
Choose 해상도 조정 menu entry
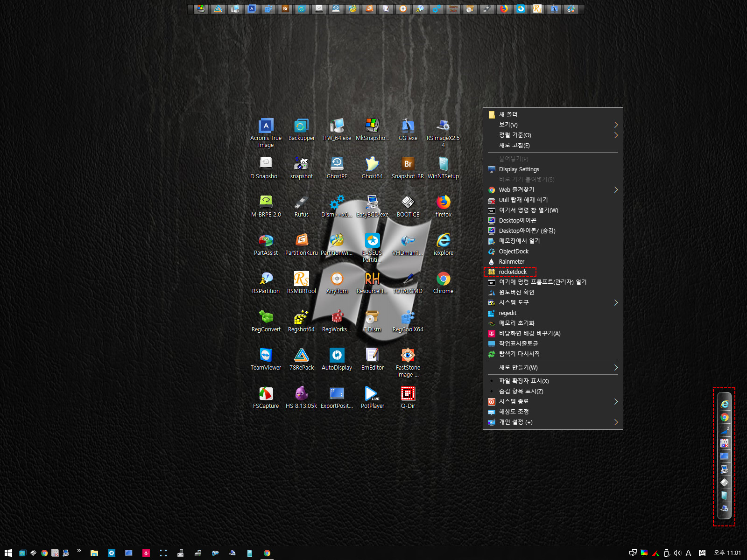[x=553, y=412]
